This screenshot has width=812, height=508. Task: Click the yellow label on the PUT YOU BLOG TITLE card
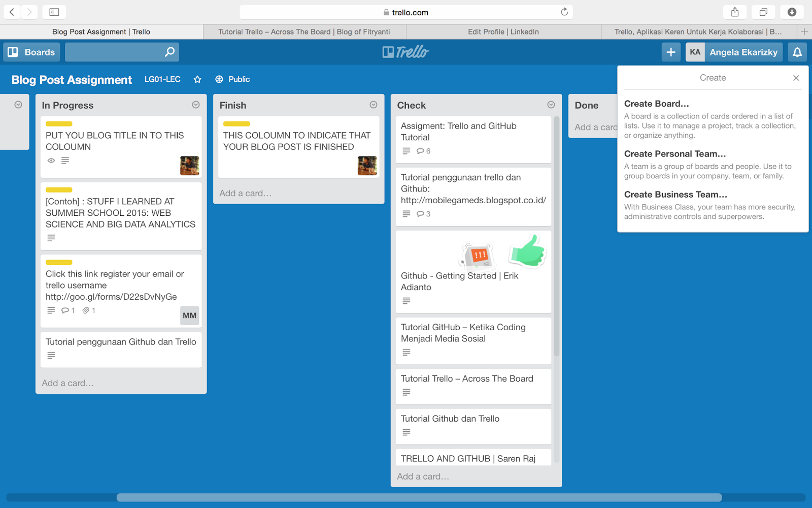click(59, 124)
